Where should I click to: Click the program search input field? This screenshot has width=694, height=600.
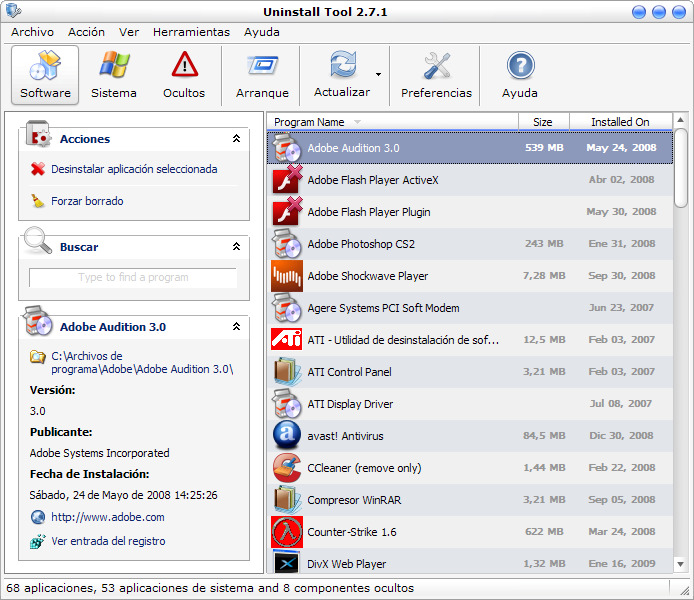click(x=133, y=278)
